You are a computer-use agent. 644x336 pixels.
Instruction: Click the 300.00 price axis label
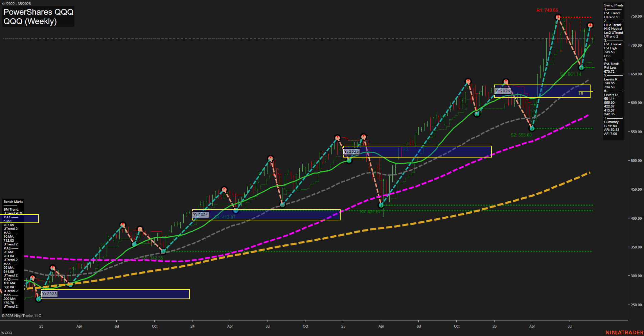(636, 276)
